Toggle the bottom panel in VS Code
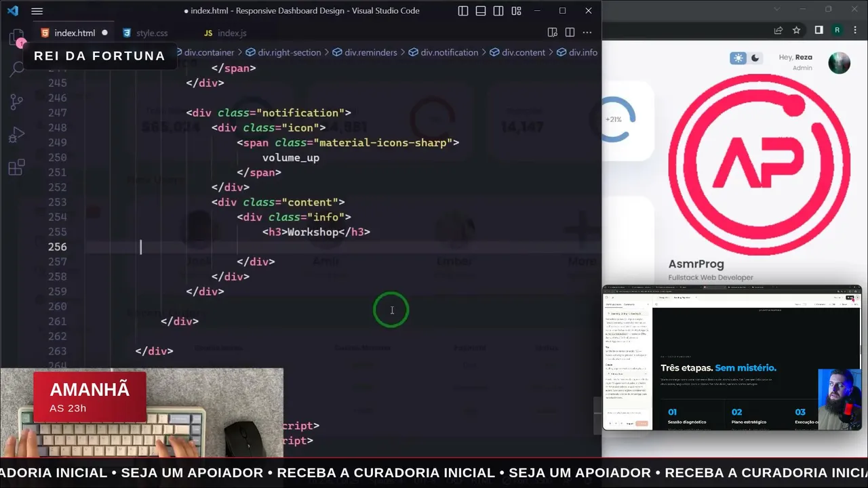The width and height of the screenshot is (868, 488). tap(481, 11)
